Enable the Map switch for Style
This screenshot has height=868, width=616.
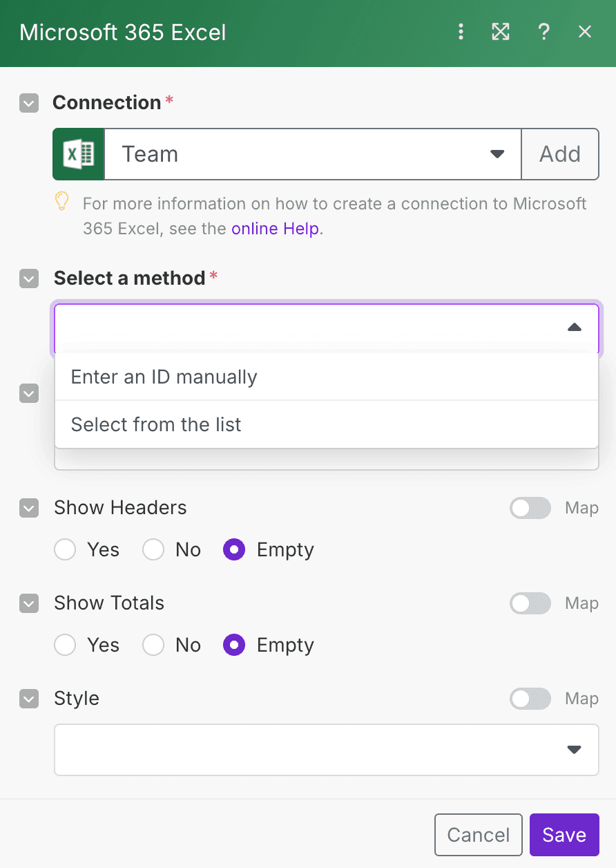[x=530, y=699]
